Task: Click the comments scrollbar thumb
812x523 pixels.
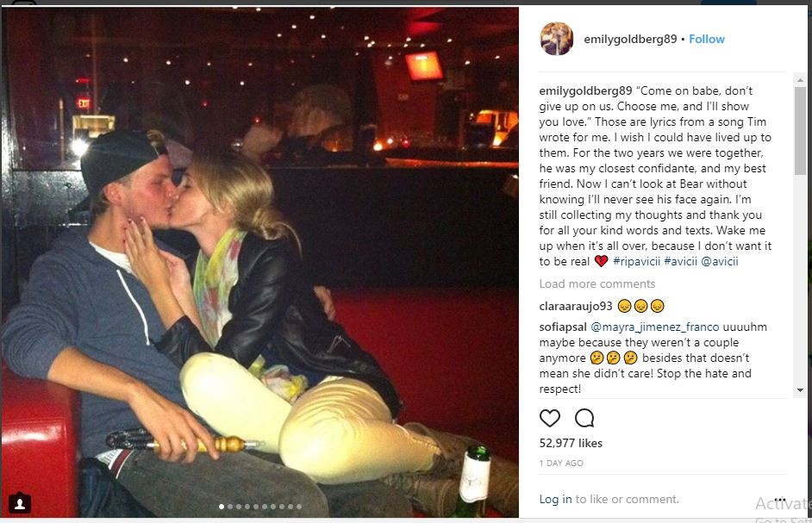Action: tap(800, 130)
